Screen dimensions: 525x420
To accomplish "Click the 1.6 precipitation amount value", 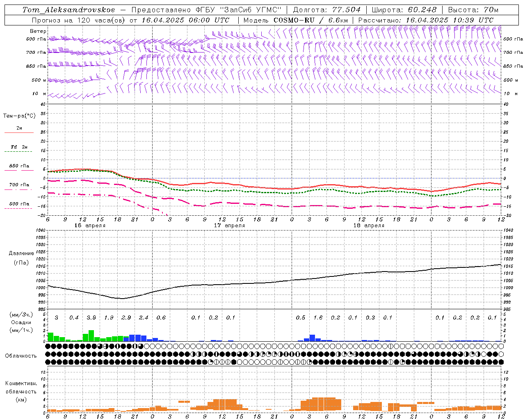I will (x=318, y=318).
